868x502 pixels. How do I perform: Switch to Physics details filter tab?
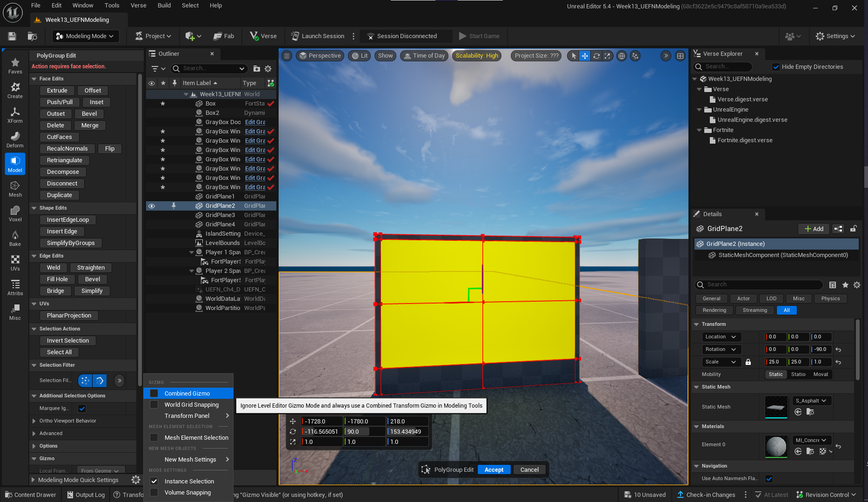pos(830,298)
